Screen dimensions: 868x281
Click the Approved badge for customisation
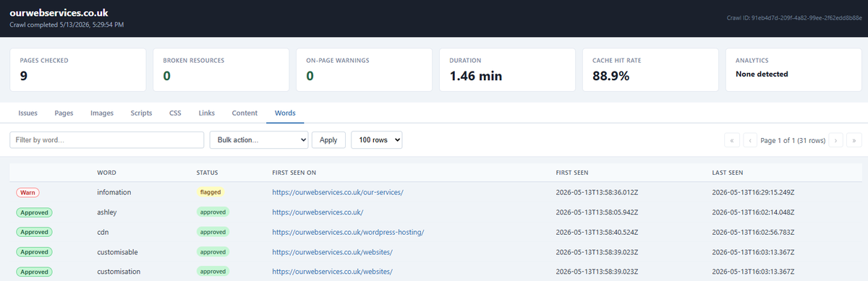[34, 272]
